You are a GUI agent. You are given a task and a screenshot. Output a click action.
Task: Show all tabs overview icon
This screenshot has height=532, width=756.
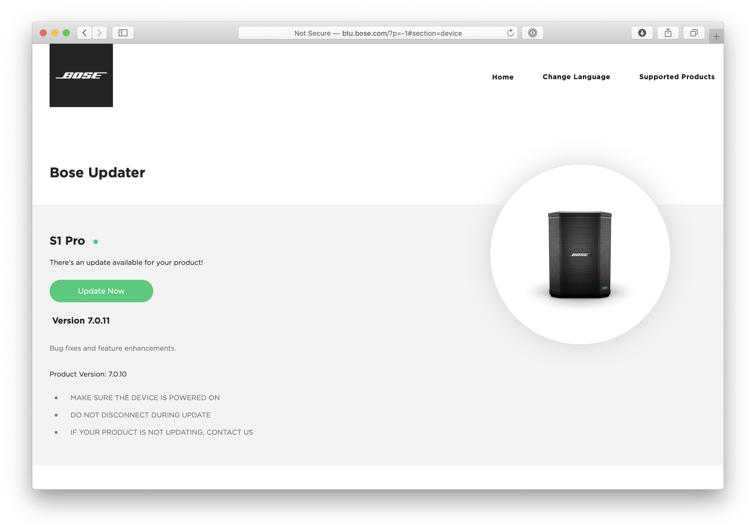694,33
